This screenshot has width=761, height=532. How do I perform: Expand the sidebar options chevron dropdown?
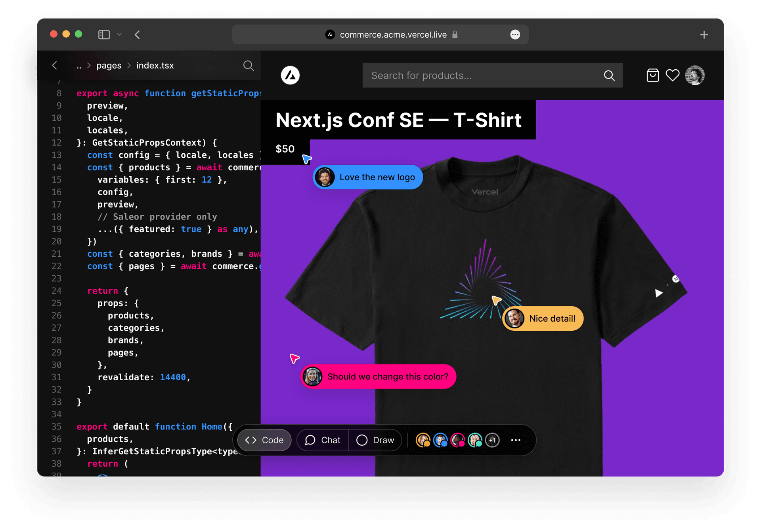pyautogui.click(x=119, y=35)
